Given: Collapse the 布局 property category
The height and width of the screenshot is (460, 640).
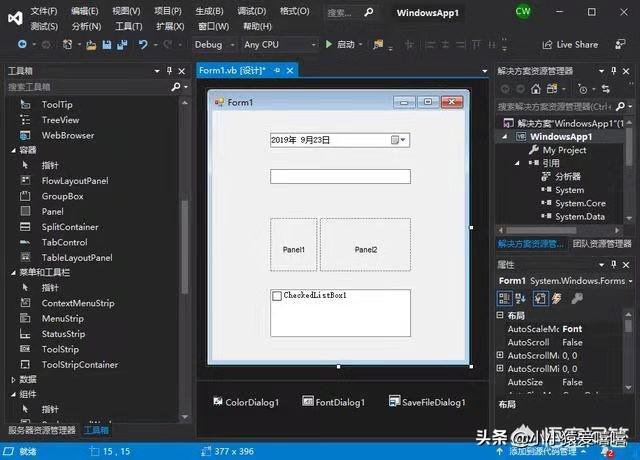Looking at the screenshot, I should [500, 315].
